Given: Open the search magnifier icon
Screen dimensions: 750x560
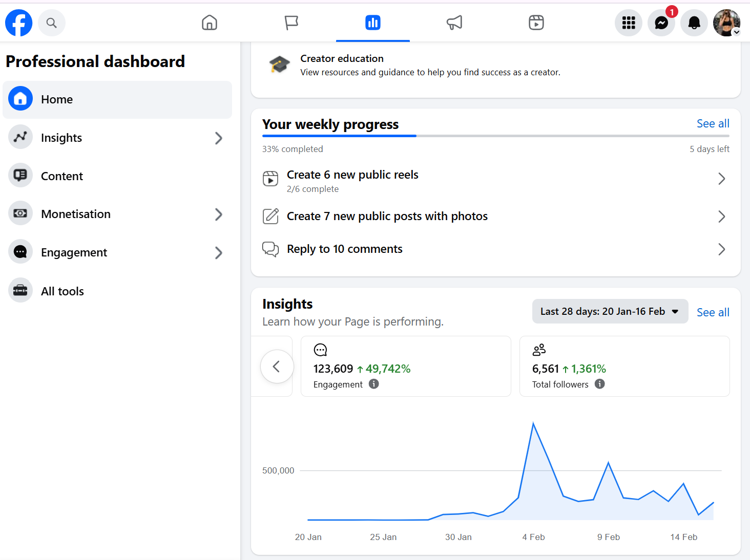Looking at the screenshot, I should (51, 23).
